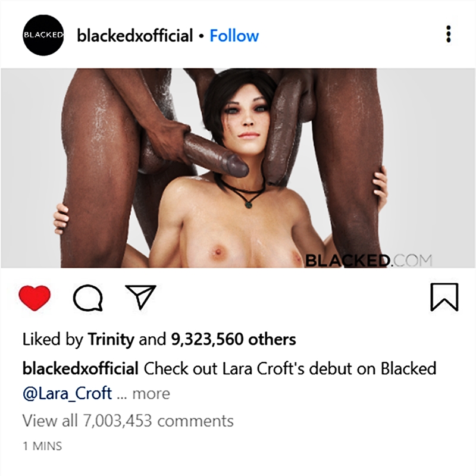Click the post image
The image size is (476, 476).
[238, 168]
